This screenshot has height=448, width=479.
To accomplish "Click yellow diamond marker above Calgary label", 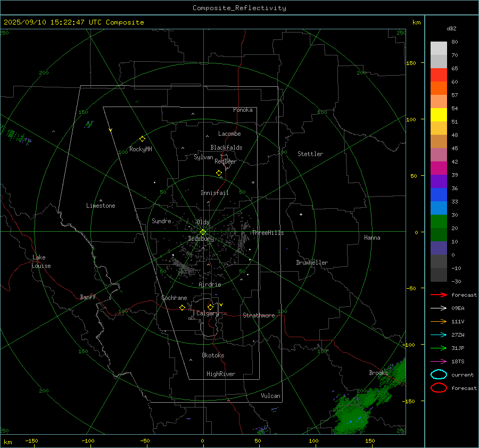I will coord(210,307).
